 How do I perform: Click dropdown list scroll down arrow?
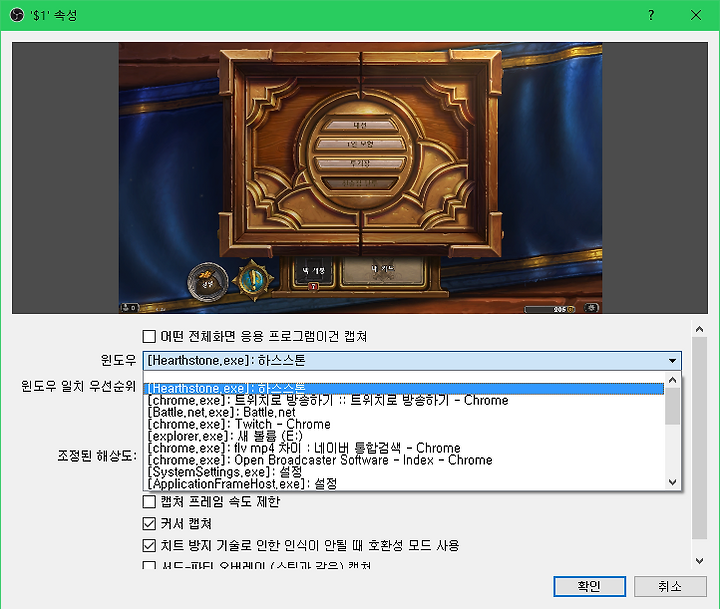pos(673,482)
